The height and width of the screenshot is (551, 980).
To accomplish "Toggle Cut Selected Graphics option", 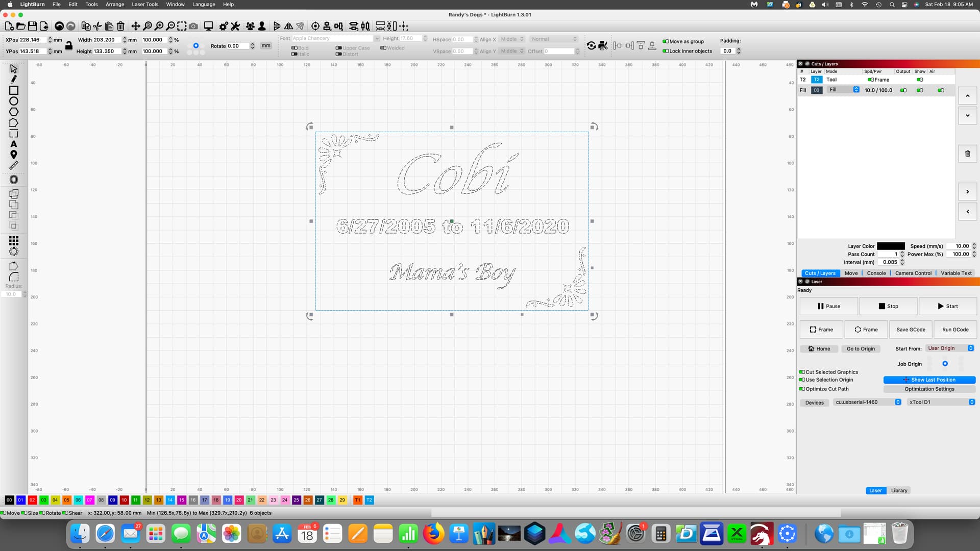I will [x=802, y=372].
